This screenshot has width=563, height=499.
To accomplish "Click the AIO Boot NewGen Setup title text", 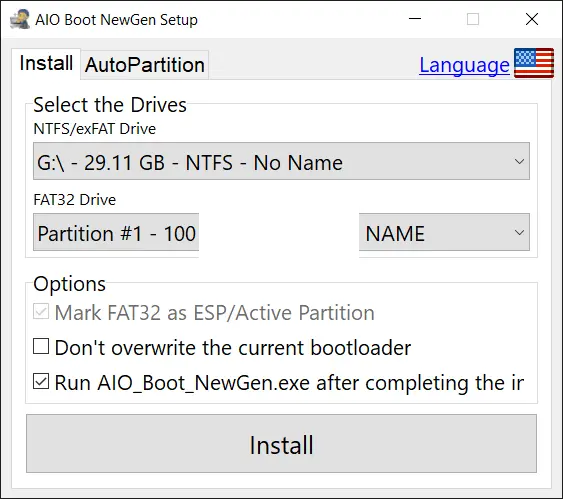I will (x=116, y=20).
